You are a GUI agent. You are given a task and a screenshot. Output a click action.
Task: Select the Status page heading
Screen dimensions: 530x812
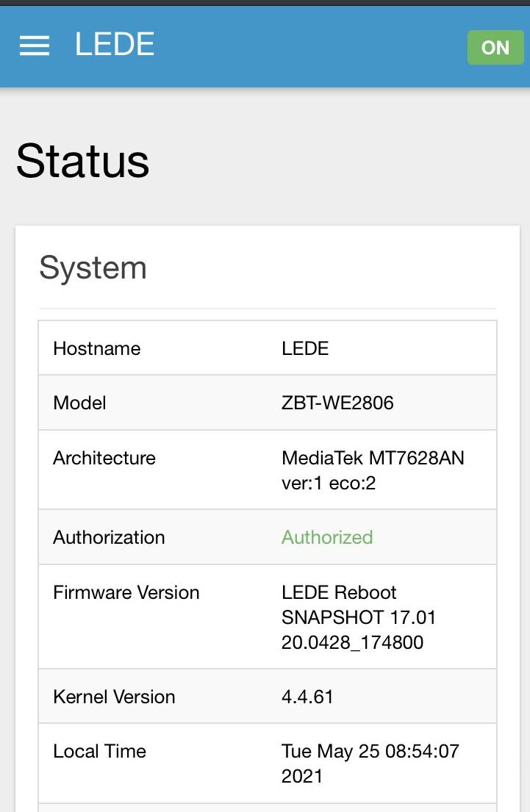tap(83, 161)
